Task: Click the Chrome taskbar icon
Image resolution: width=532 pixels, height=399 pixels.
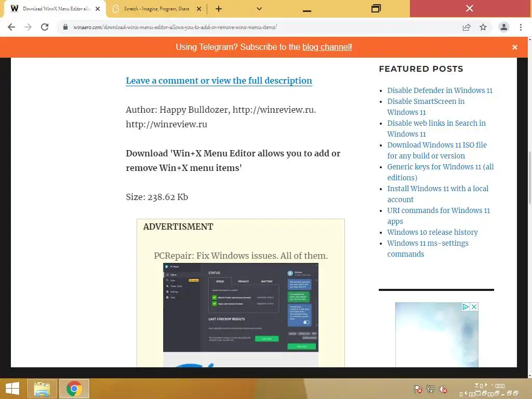Action: click(74, 389)
